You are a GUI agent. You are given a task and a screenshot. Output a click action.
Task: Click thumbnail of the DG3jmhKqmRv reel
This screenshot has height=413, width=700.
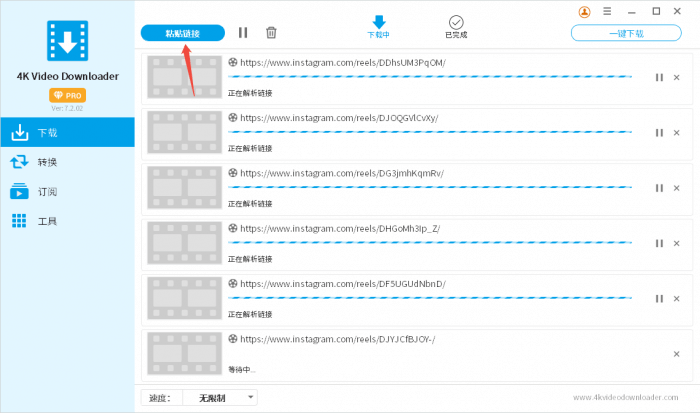point(184,188)
